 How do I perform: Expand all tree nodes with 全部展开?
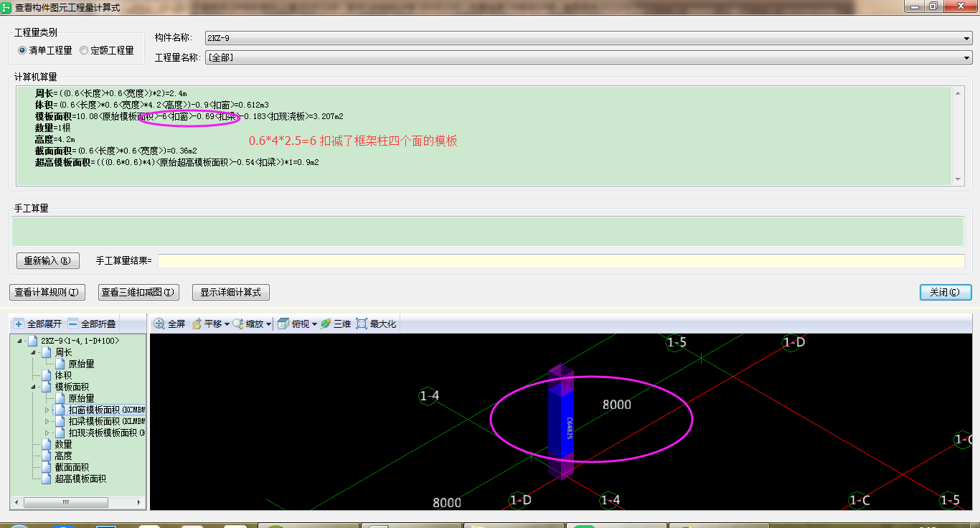pos(38,324)
